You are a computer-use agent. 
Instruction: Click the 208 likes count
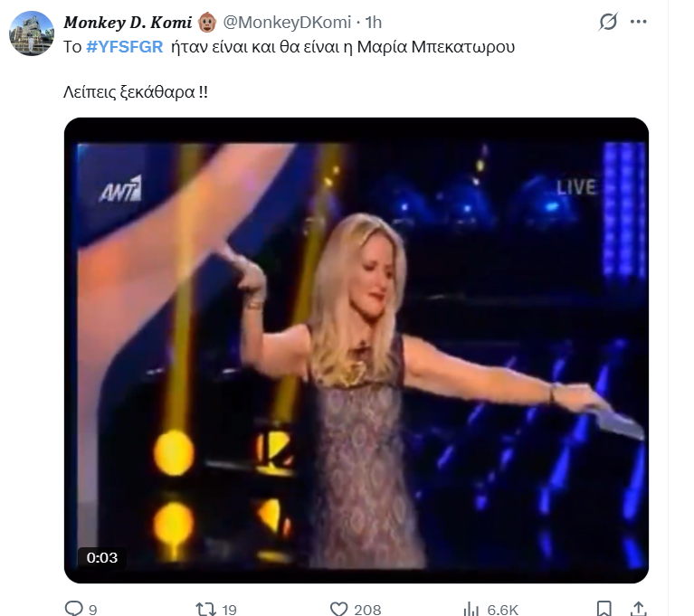point(368,610)
